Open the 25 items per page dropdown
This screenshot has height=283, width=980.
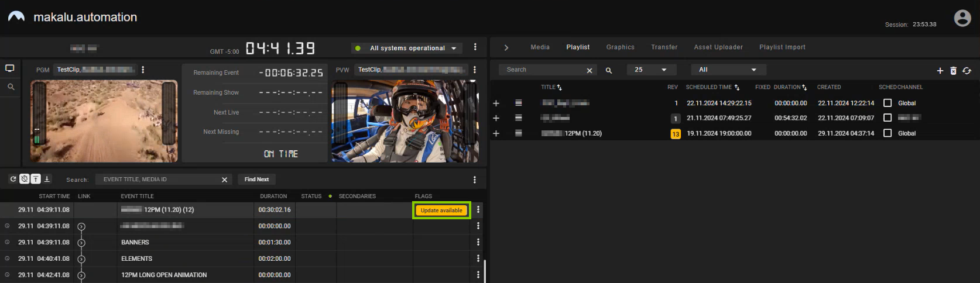(651, 70)
